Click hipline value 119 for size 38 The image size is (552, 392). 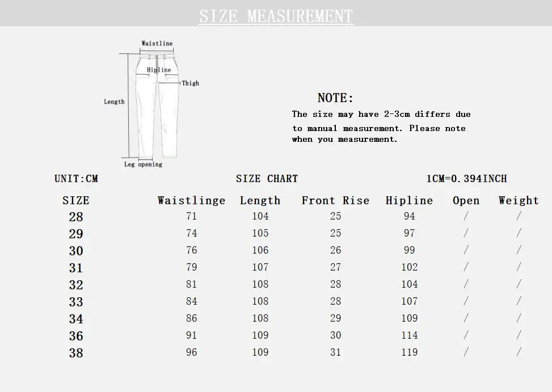[409, 352]
